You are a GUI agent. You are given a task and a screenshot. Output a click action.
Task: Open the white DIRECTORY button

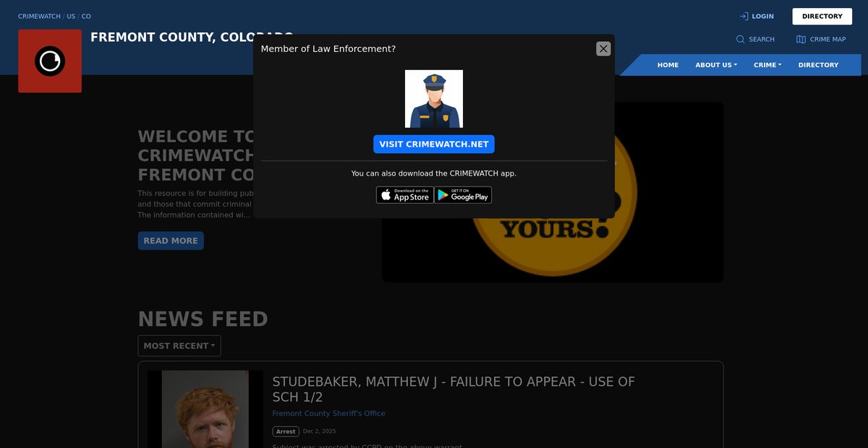[822, 17]
